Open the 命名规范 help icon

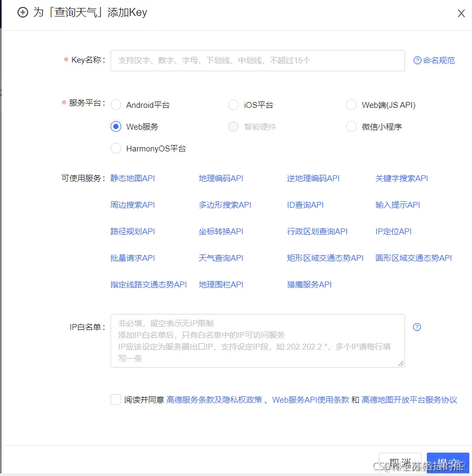coord(418,60)
